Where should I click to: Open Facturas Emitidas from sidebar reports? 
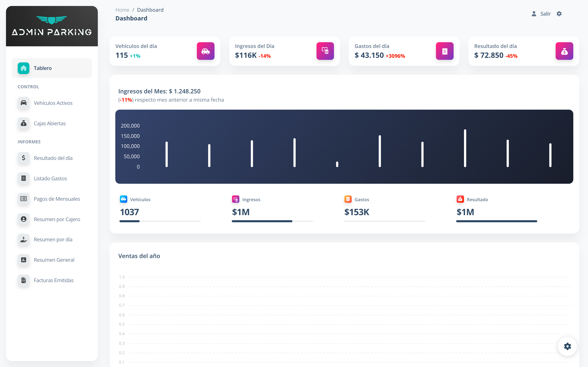(x=53, y=280)
